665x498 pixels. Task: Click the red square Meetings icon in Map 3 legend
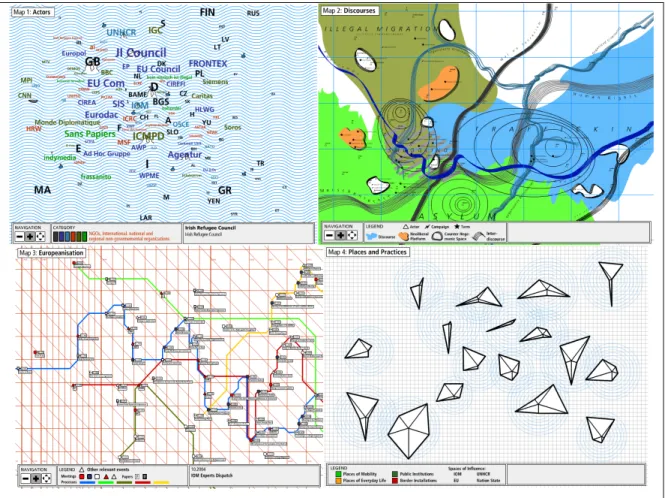[x=81, y=477]
